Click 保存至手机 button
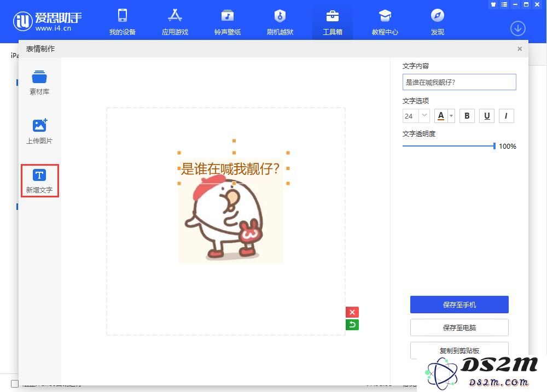547x392 pixels. pos(459,305)
